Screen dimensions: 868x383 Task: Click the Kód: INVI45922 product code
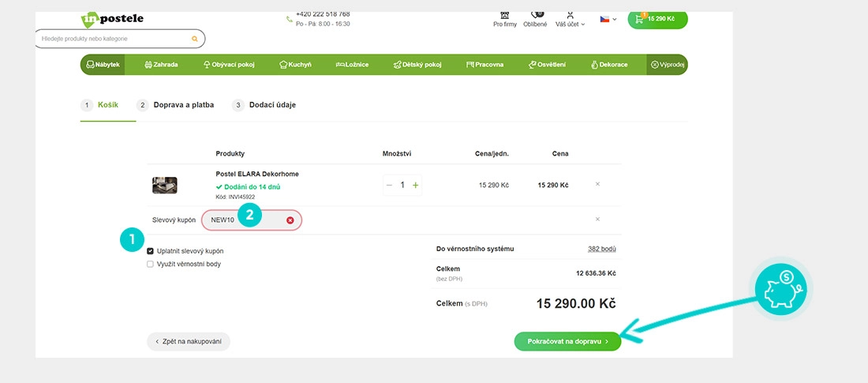coord(235,197)
